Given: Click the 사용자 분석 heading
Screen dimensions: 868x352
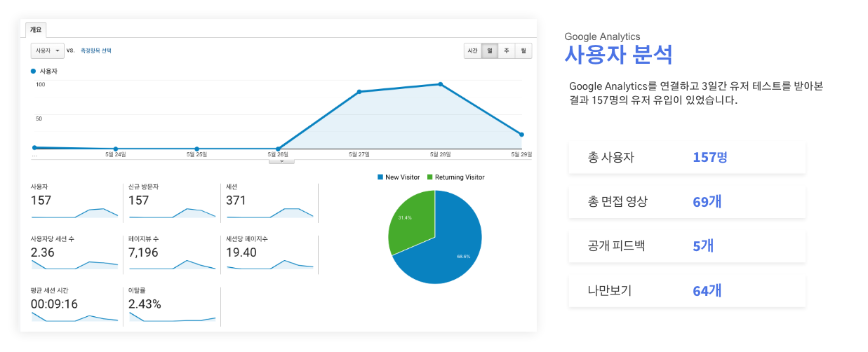Looking at the screenshot, I should click(x=618, y=55).
